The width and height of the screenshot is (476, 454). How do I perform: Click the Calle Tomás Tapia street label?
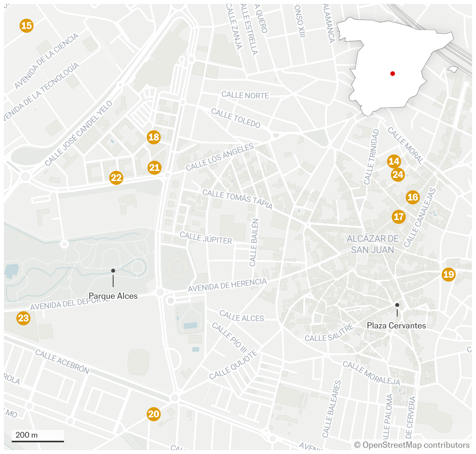[x=237, y=199]
